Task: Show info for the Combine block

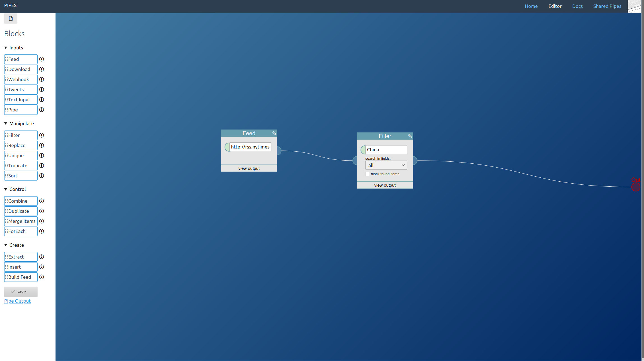Action: click(41, 201)
